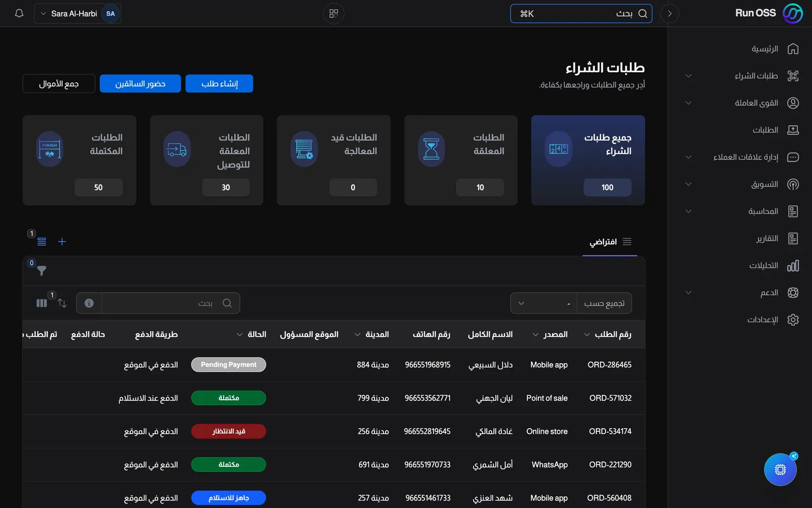Open التقارير reports in sidebar

click(x=777, y=238)
